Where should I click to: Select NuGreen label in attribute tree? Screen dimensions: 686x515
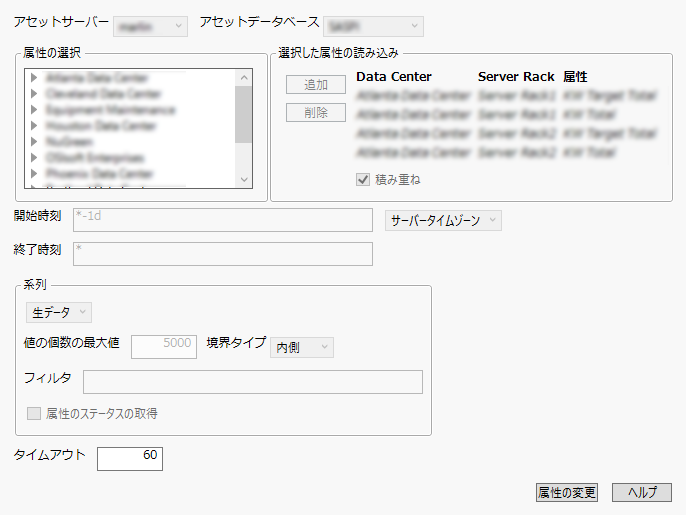[69, 142]
